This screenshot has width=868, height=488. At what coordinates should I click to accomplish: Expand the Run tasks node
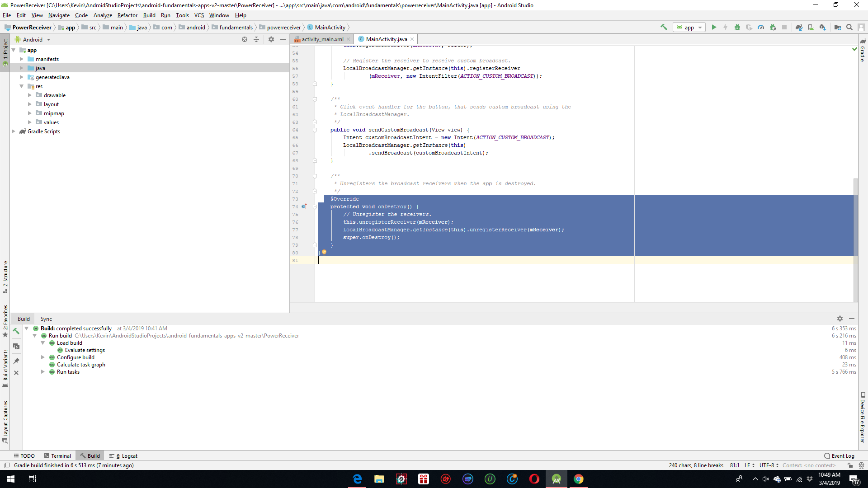coord(43,372)
